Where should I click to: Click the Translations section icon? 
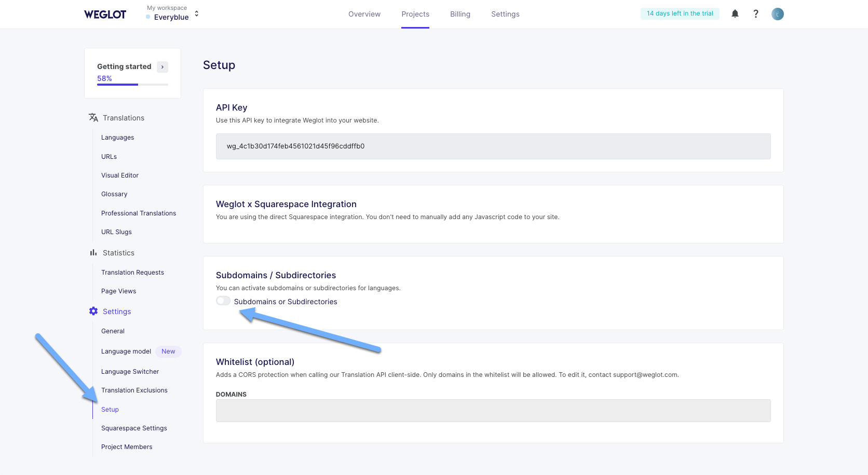tap(93, 118)
